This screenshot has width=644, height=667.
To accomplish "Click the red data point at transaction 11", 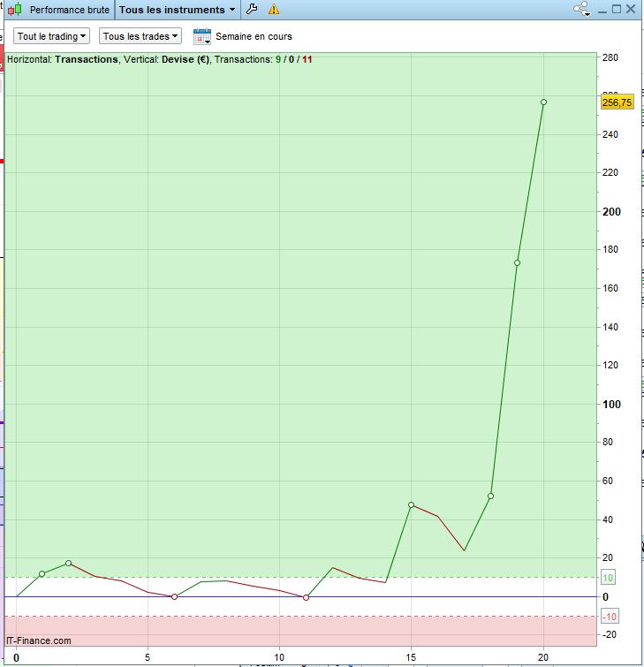I will 306,598.
